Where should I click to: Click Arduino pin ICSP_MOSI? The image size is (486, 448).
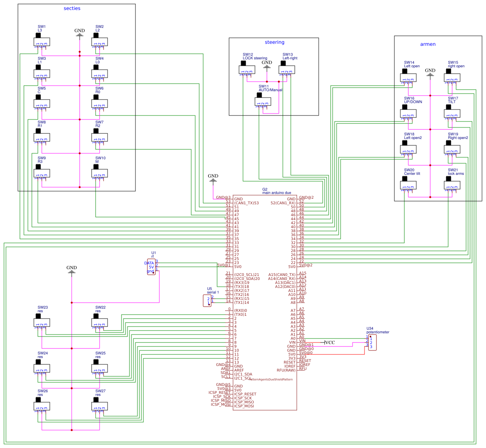coord(244,406)
